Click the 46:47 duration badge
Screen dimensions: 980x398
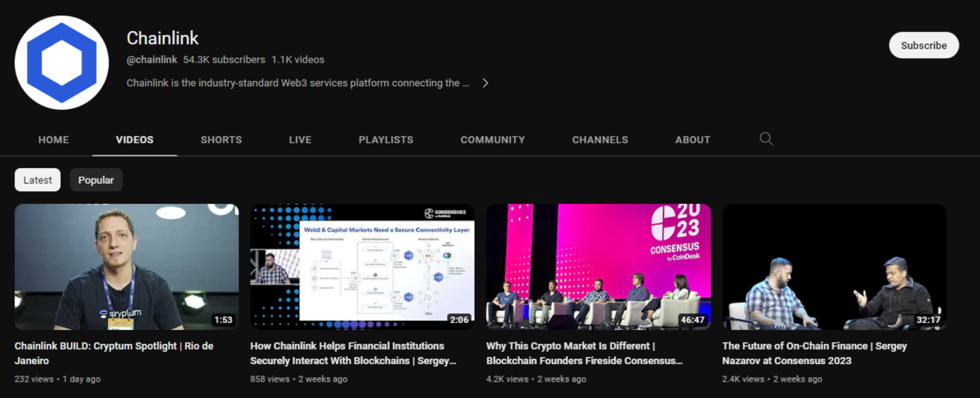(692, 320)
